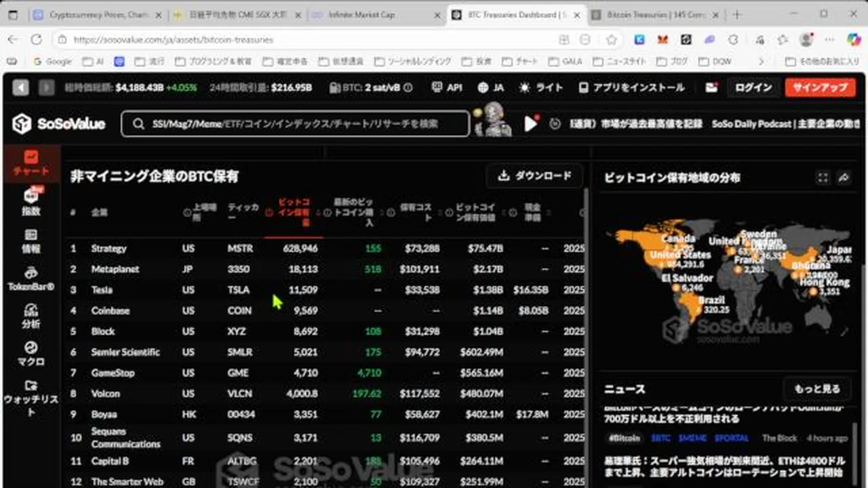Play the SoSo Daily Podcast

coord(531,123)
